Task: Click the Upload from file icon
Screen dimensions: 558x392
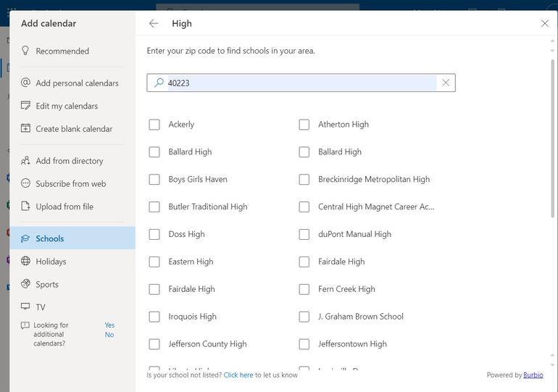Action: pyautogui.click(x=25, y=207)
